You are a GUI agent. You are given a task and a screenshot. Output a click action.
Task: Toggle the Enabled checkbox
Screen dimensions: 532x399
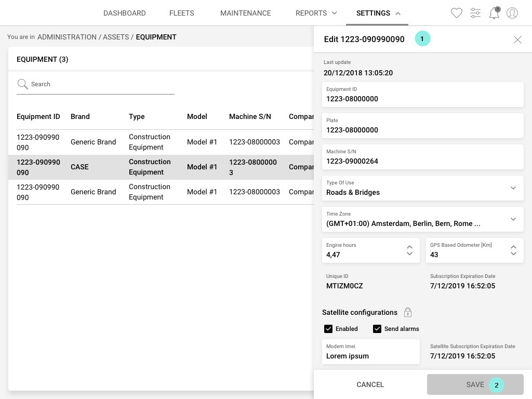[x=328, y=329]
